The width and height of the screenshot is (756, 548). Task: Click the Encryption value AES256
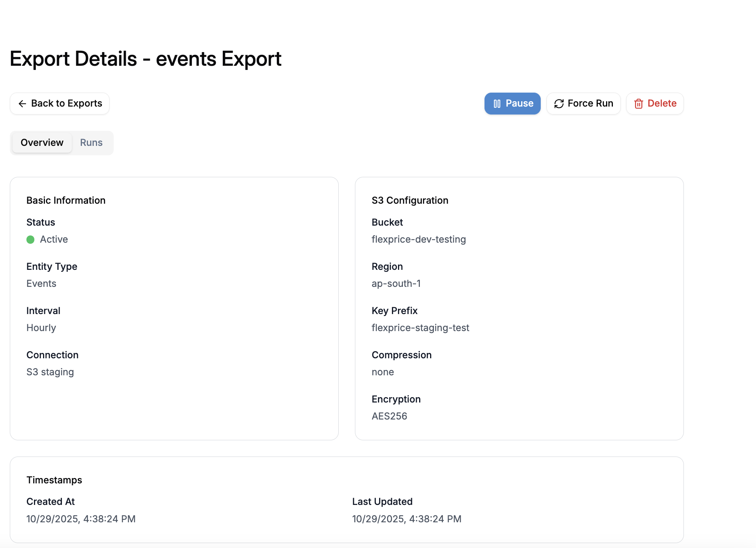[389, 416]
